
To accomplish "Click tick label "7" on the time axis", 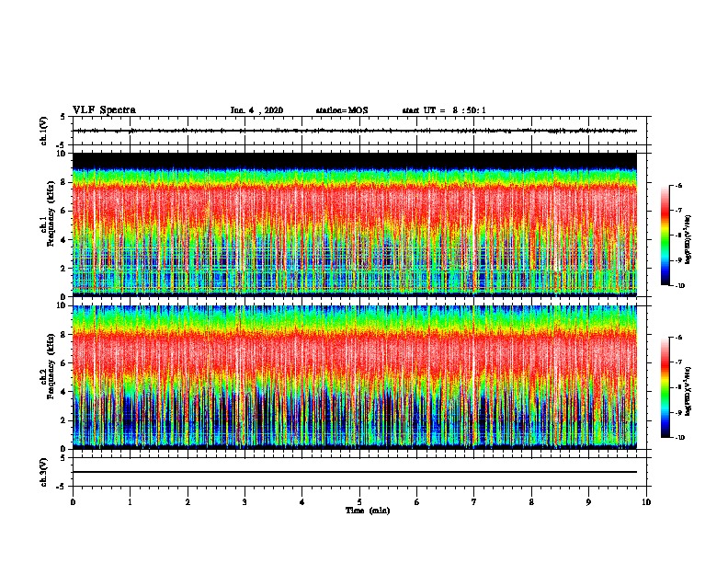I will pos(474,502).
